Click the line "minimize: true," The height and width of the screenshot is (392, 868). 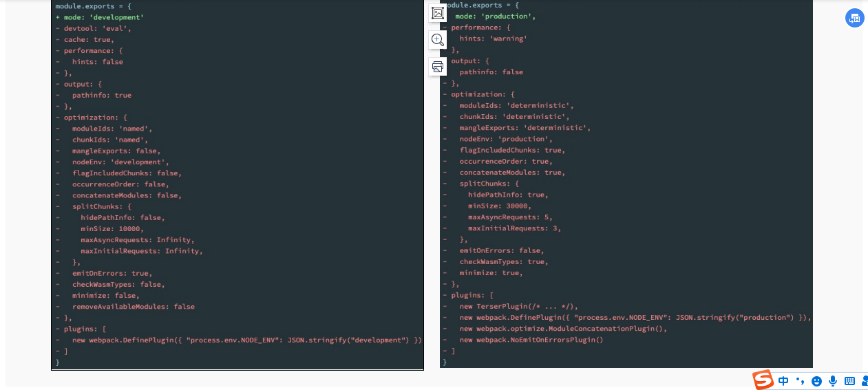tap(491, 272)
